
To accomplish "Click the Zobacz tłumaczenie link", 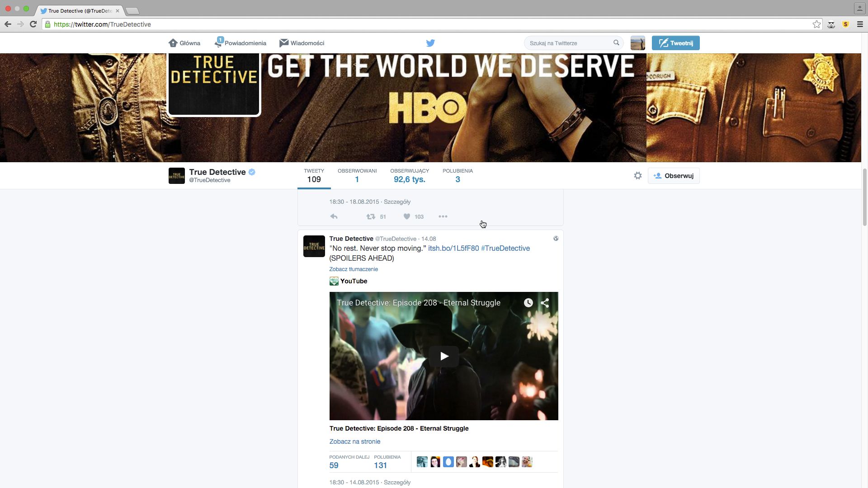I will (x=354, y=269).
